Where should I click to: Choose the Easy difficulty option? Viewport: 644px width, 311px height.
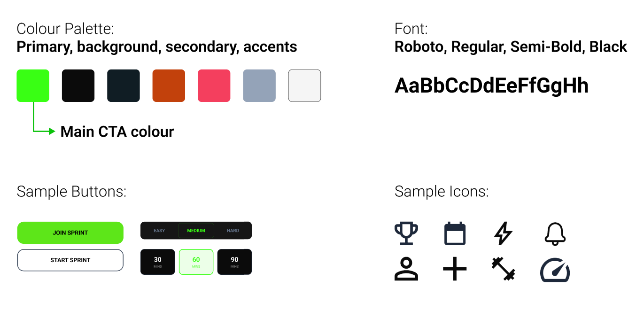(x=159, y=231)
